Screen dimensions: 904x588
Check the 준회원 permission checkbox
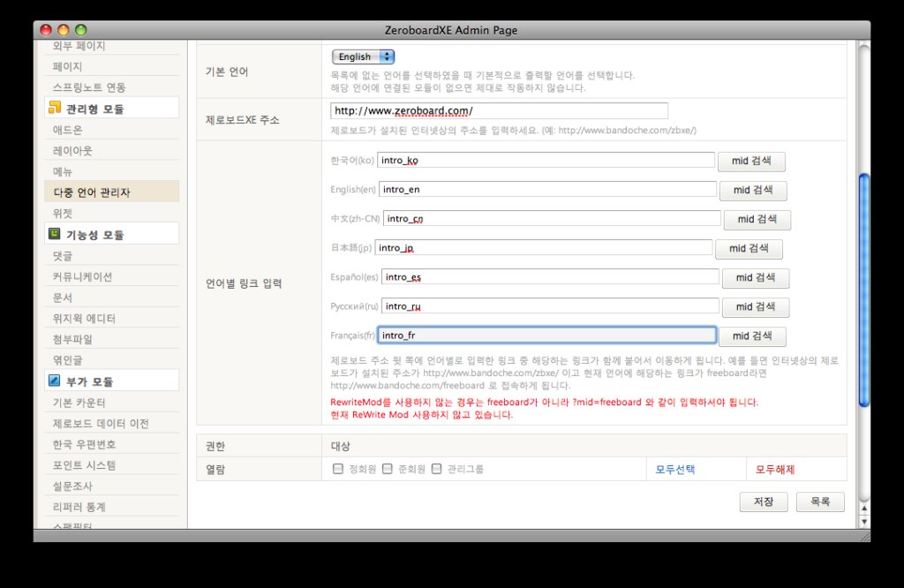[388, 469]
